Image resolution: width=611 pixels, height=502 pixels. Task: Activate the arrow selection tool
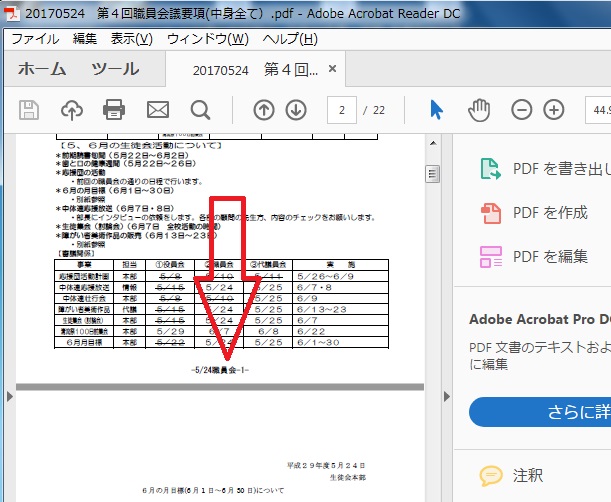tap(437, 109)
